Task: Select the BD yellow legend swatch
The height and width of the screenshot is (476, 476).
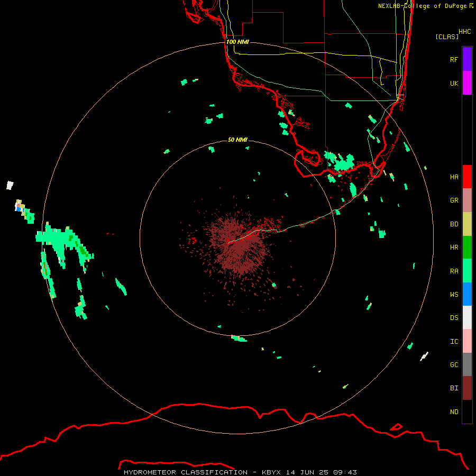Action: pyautogui.click(x=467, y=224)
